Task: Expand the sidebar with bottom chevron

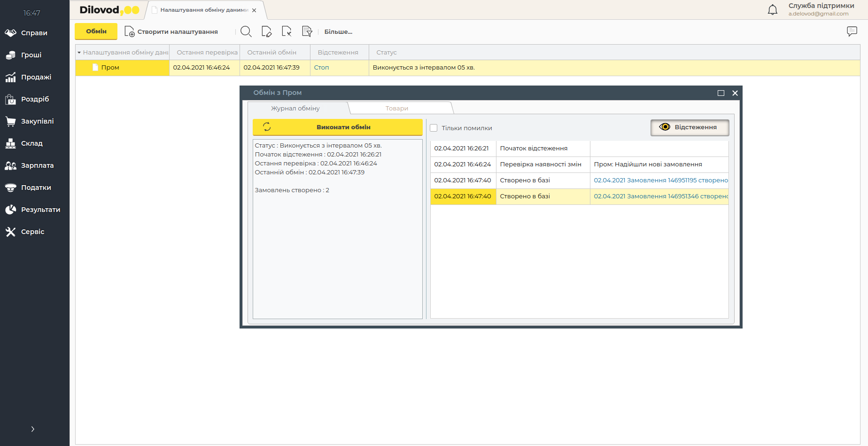Action: 32,429
